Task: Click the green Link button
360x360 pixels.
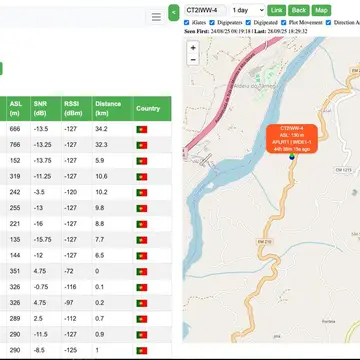Action: point(276,10)
